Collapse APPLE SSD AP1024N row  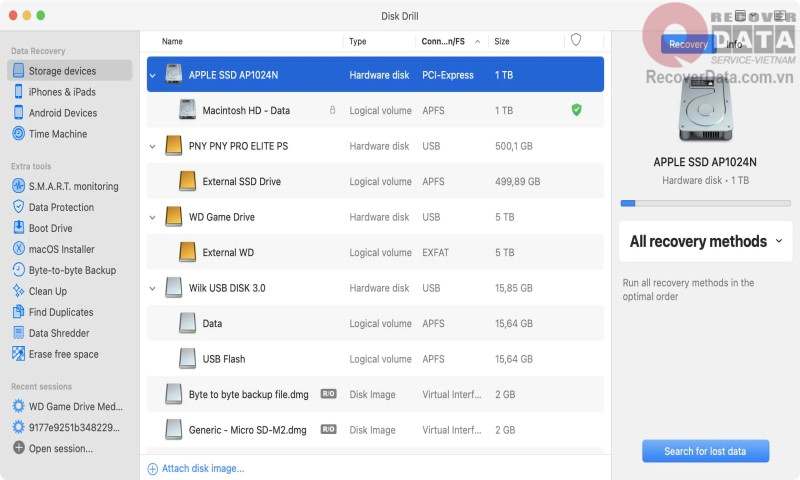point(153,75)
